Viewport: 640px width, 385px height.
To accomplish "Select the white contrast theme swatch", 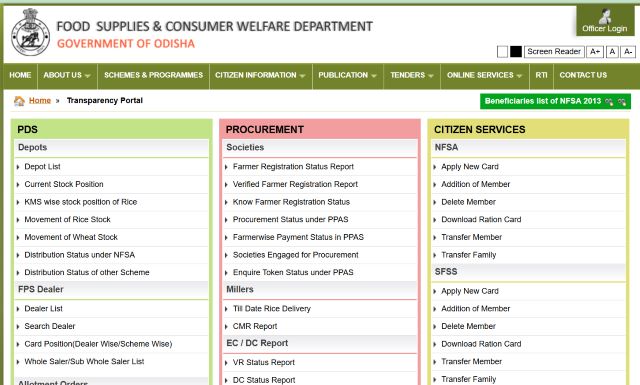I will tap(502, 52).
